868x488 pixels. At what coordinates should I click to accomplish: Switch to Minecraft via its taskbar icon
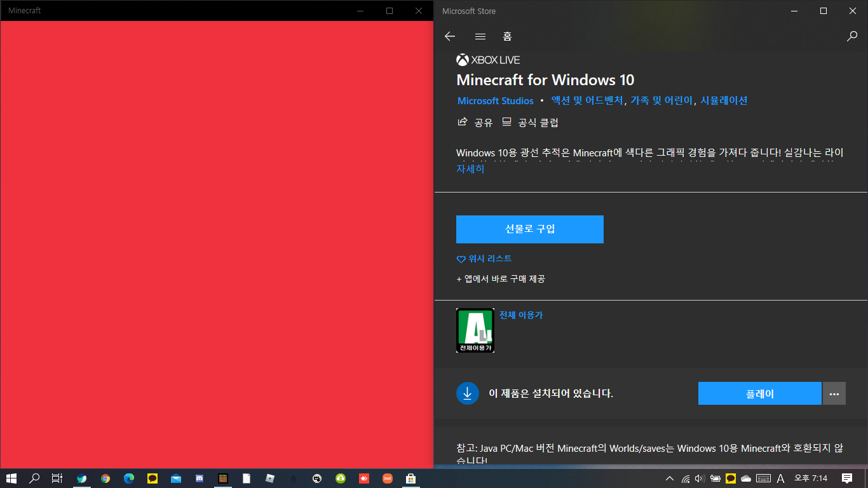(x=223, y=478)
